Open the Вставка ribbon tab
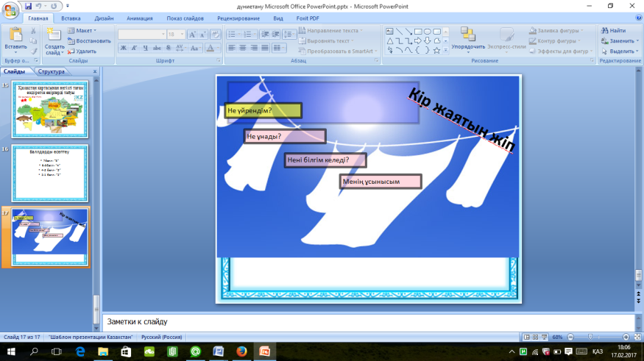Screen dimensions: 644x361 click(71, 18)
